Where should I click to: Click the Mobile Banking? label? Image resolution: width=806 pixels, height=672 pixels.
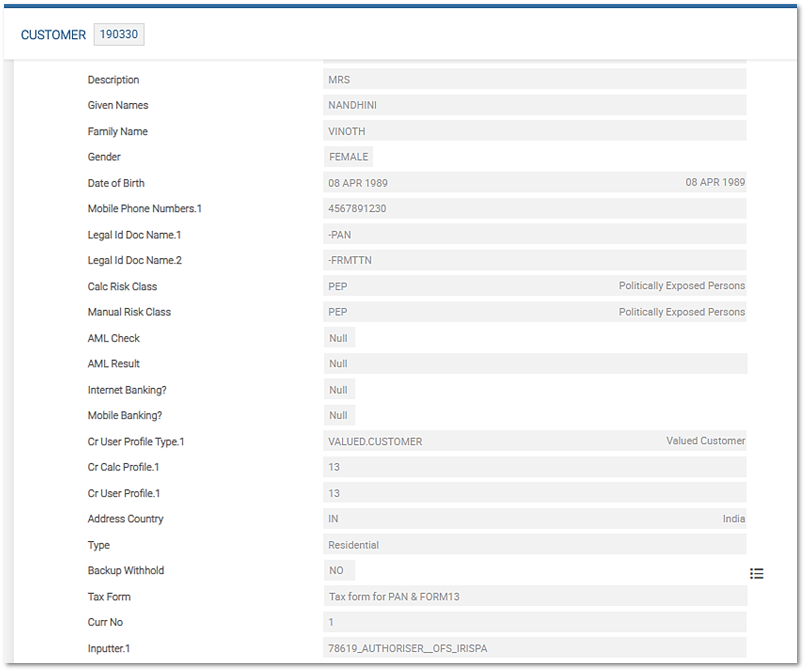pyautogui.click(x=125, y=416)
